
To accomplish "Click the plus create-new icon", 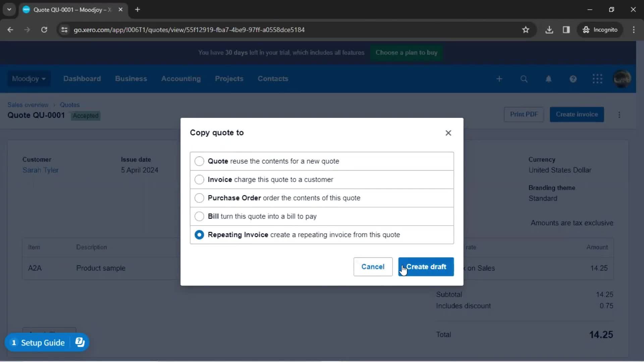I will click(499, 79).
